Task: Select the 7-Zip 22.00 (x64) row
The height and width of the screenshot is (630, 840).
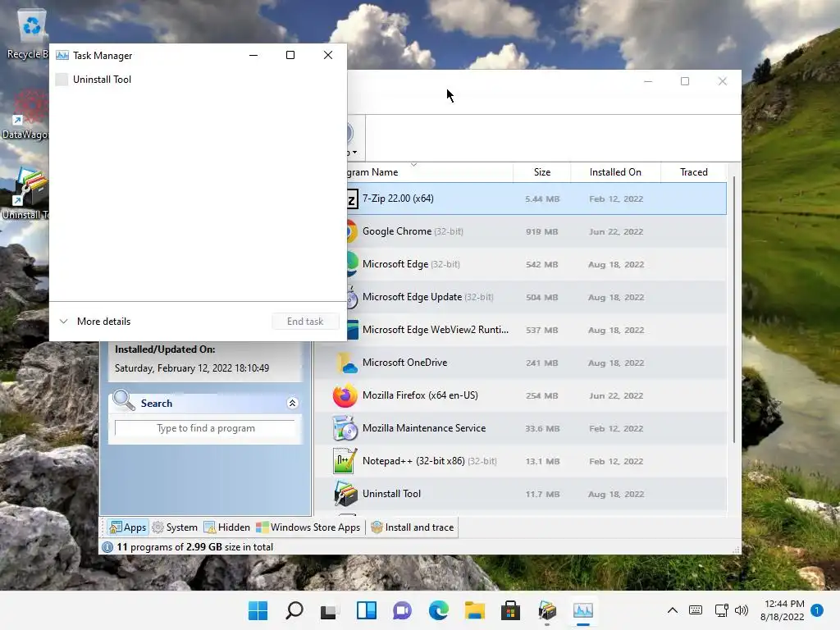Action: (x=536, y=199)
